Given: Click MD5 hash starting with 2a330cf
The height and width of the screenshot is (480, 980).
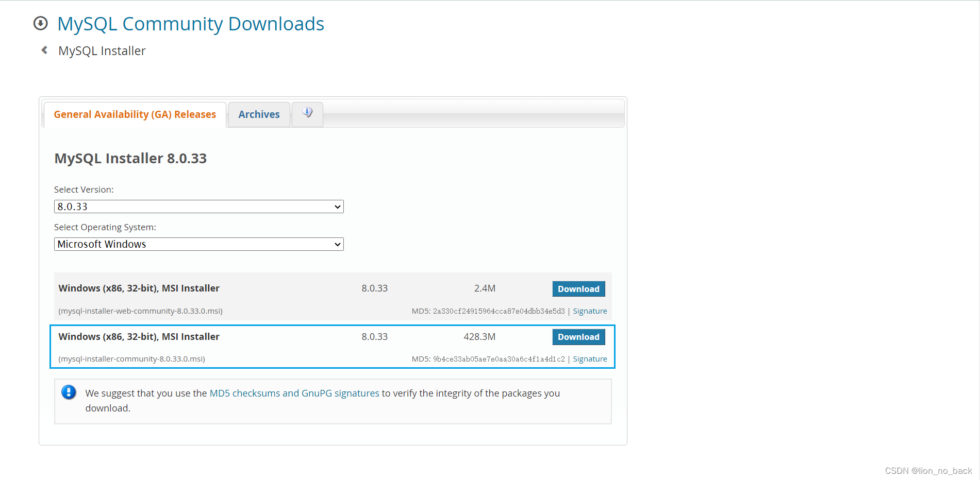Looking at the screenshot, I should tap(499, 311).
